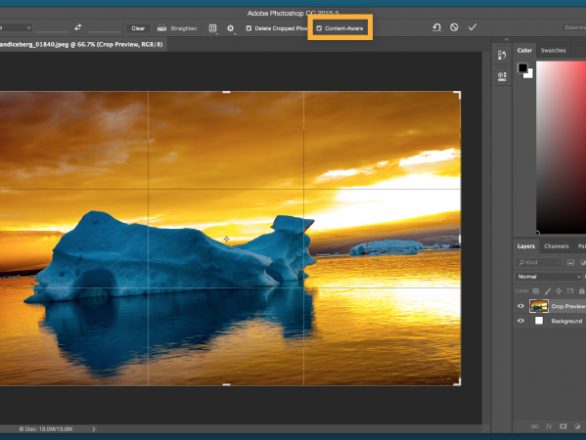586x440 pixels.
Task: Click the Clear button
Action: [x=138, y=28]
